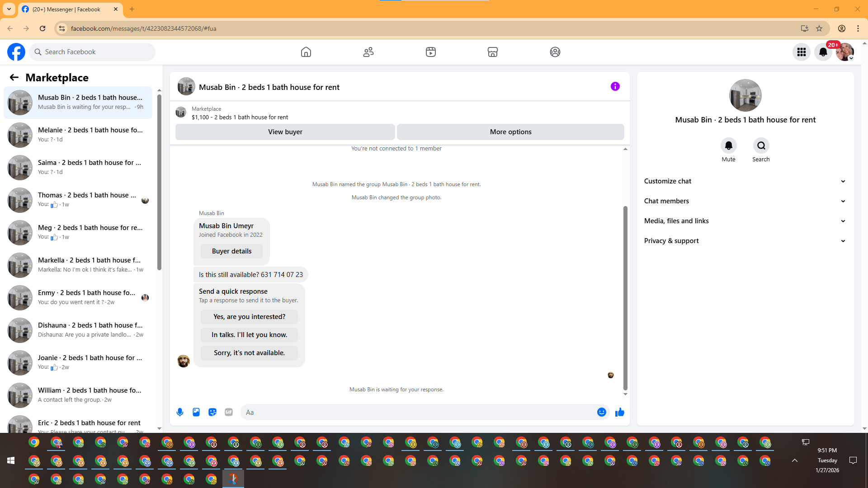Click the View buyer button
The width and height of the screenshot is (868, 488).
(285, 132)
